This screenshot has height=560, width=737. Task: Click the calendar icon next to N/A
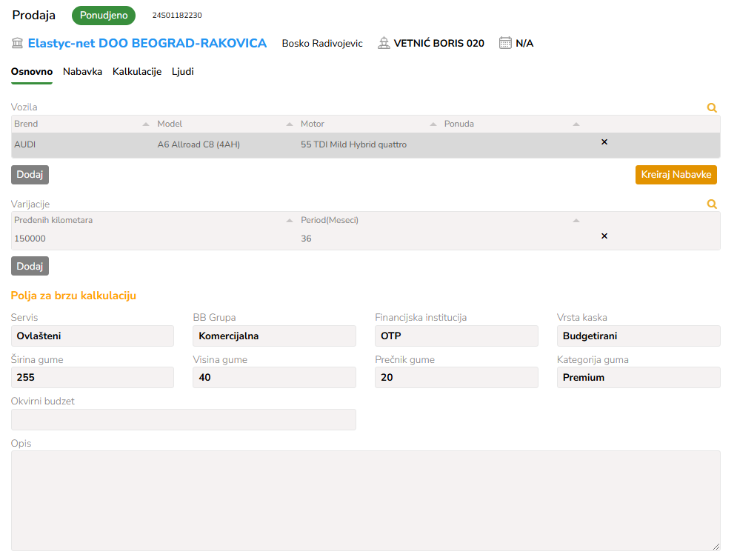505,43
